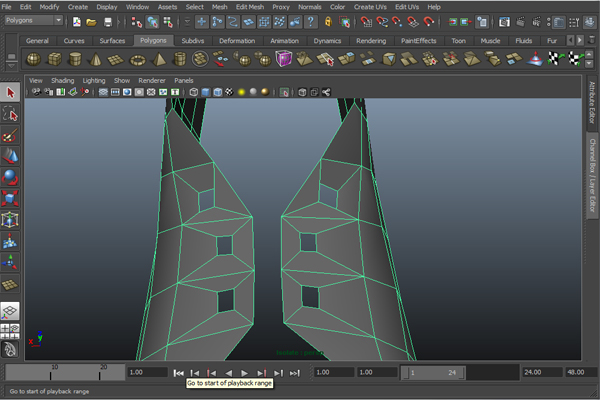The image size is (600, 400).
Task: Switch to the Surfaces shelf tab
Action: [112, 41]
